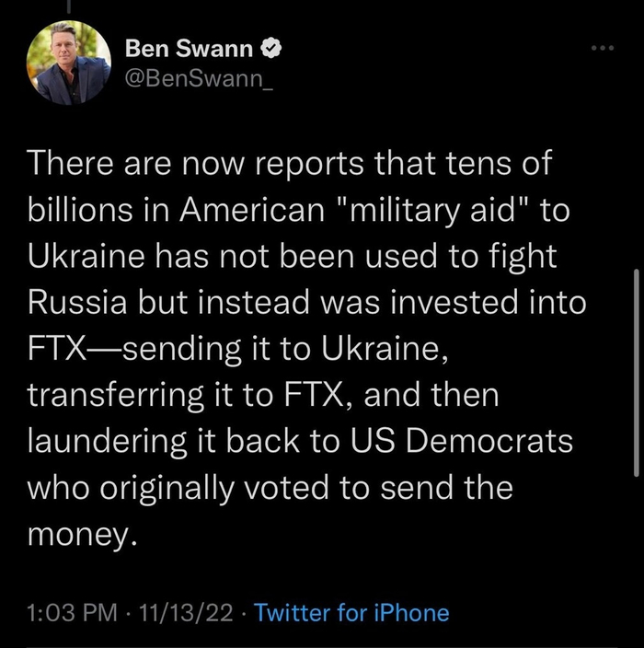Click the word "billions" in the tweet
The image size is (644, 648).
click(79, 211)
